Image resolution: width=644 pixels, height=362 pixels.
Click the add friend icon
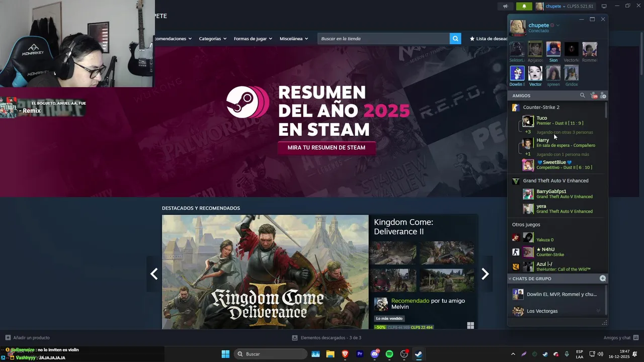pos(603,96)
